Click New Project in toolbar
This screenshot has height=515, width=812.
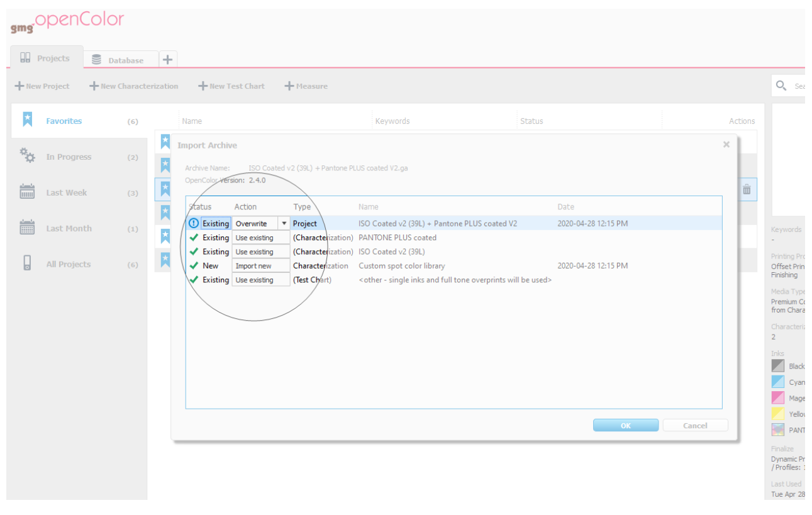(x=42, y=86)
